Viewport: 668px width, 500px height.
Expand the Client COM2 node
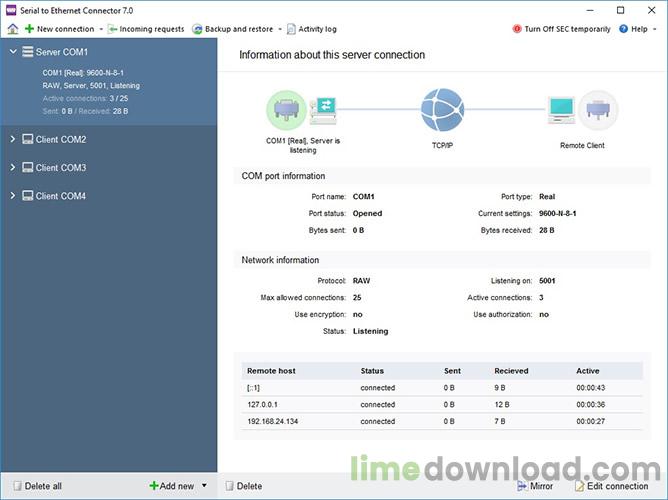click(13, 139)
